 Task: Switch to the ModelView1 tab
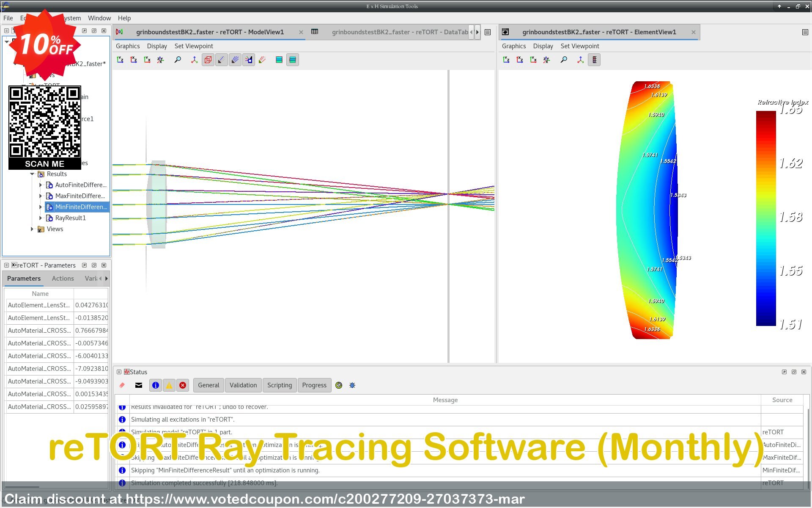210,32
